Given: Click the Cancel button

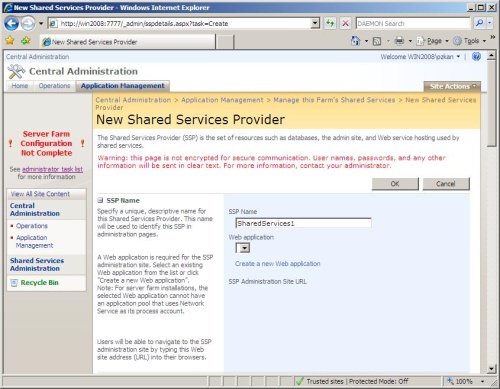Looking at the screenshot, I should pos(446,184).
